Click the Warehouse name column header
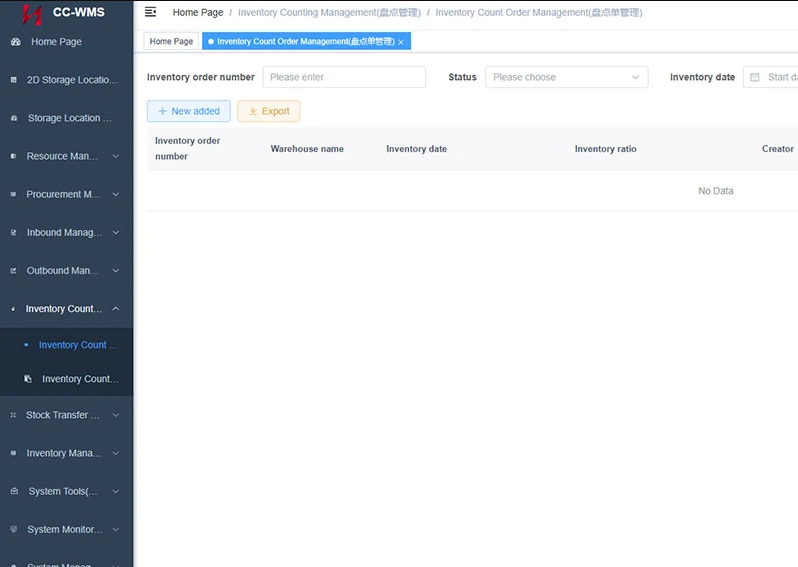This screenshot has height=567, width=798. click(x=307, y=149)
